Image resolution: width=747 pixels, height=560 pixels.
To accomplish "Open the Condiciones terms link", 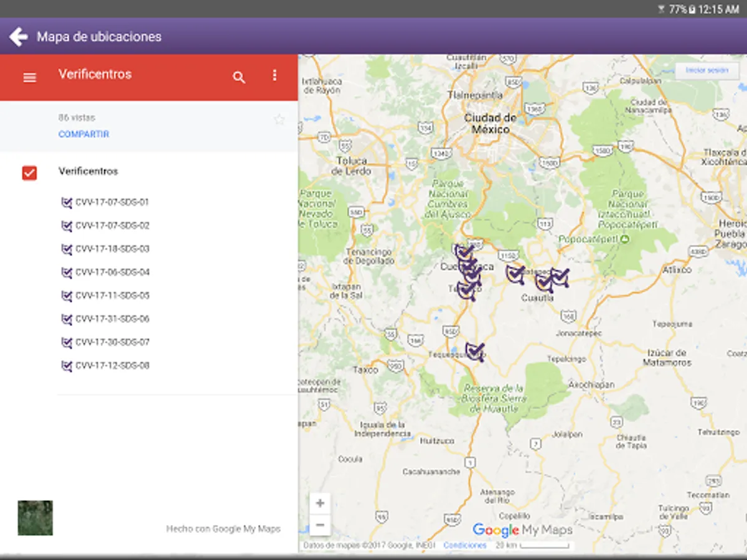I will click(x=465, y=545).
